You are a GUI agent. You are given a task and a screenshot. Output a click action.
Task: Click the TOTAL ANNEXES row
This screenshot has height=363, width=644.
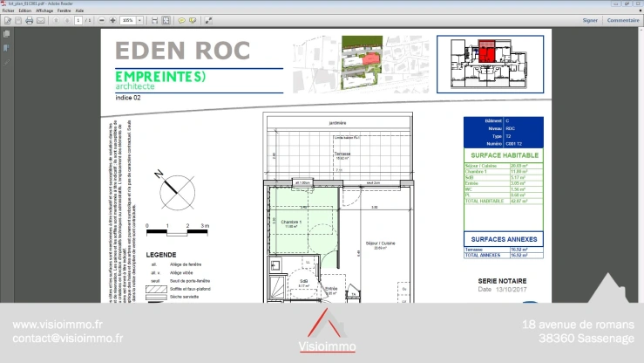(x=504, y=256)
